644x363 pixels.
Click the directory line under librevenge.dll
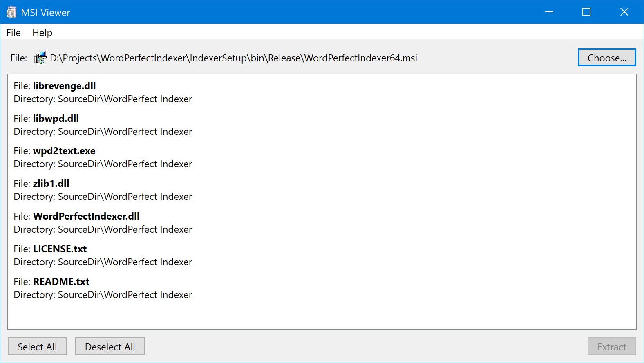103,99
